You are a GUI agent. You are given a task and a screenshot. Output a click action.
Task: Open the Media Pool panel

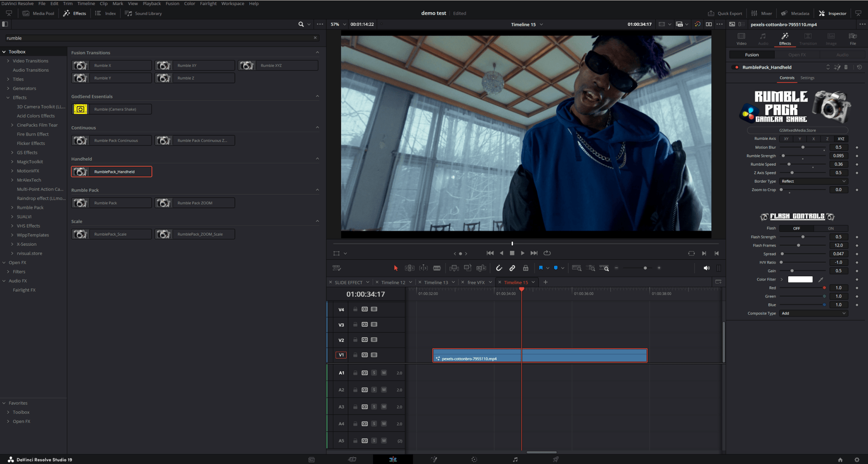[39, 13]
